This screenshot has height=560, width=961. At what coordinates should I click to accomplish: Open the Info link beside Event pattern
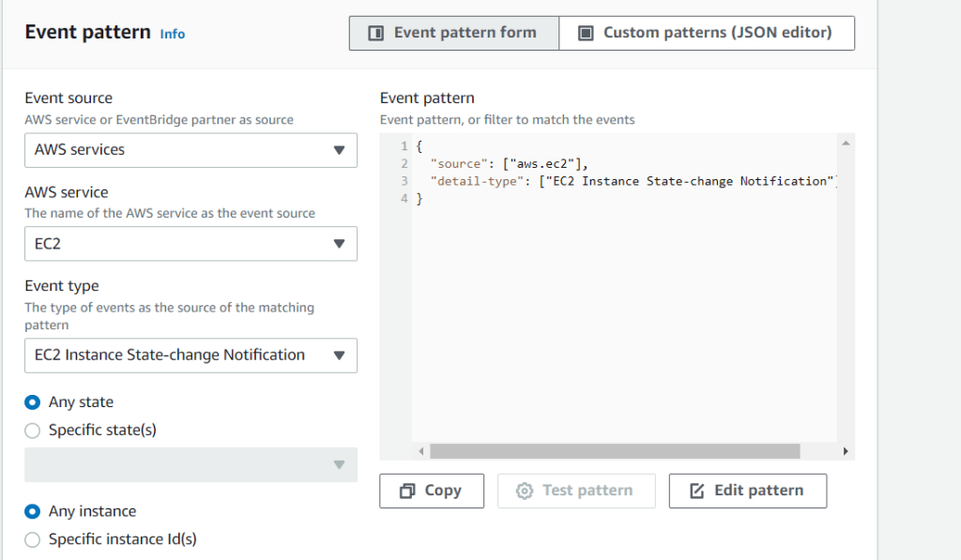(x=173, y=34)
